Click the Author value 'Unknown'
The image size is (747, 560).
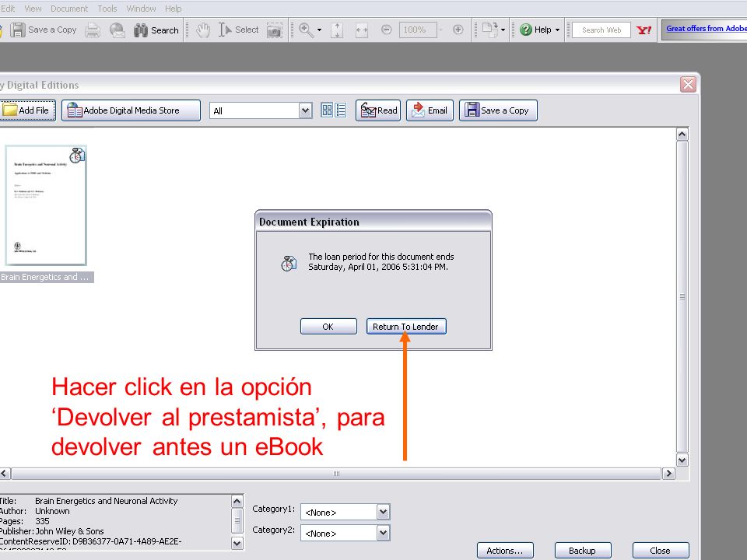52,511
